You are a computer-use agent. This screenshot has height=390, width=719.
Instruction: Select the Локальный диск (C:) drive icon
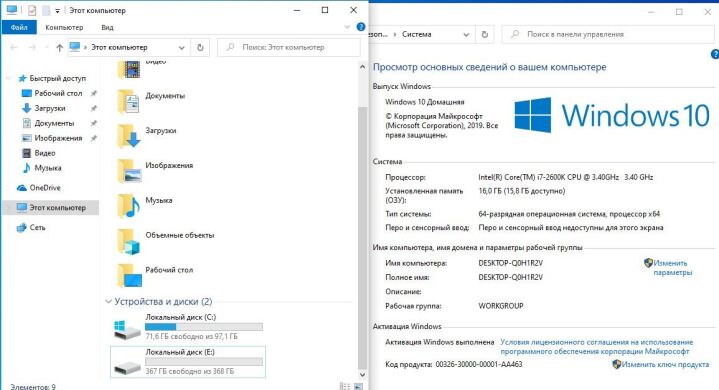(x=127, y=329)
